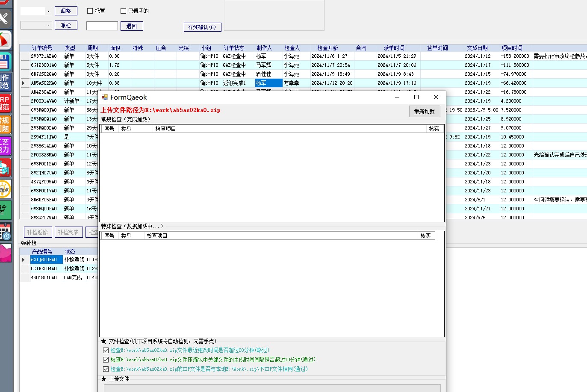Select order row 6G1Q3001A0
This screenshot has width=587, height=392.
click(44, 65)
